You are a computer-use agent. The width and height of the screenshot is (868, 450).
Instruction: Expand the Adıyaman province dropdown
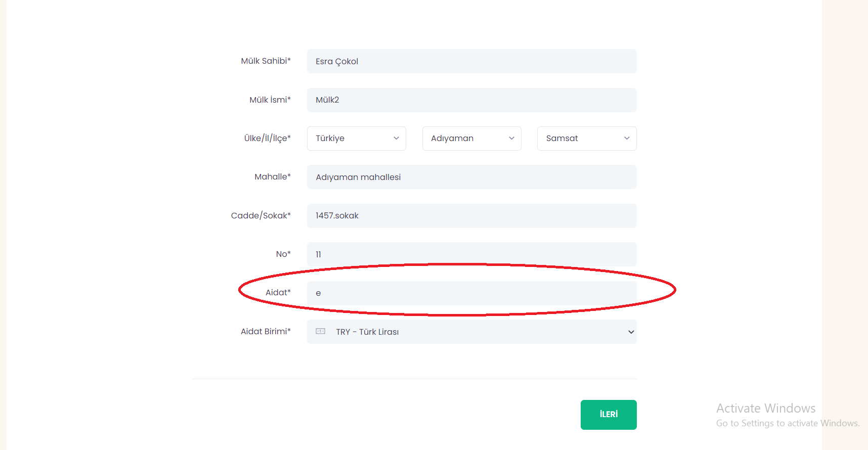click(466, 139)
